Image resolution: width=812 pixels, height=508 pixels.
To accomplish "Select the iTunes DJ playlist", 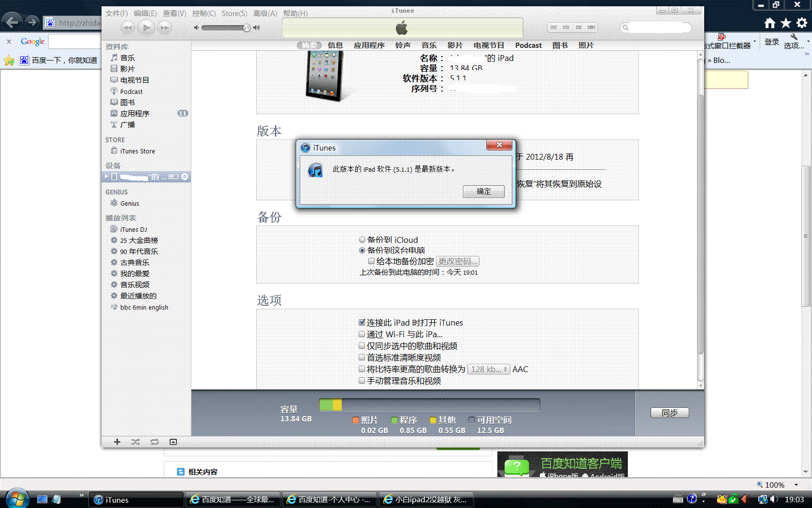I will click(133, 229).
